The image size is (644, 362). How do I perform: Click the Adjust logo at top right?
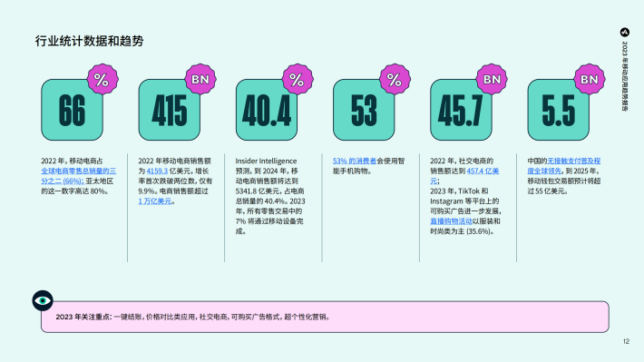[624, 32]
